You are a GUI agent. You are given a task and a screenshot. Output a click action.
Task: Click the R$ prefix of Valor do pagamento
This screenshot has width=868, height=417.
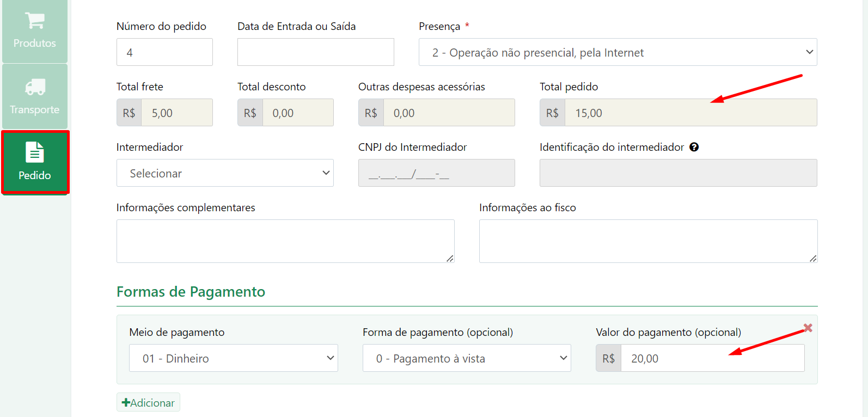[609, 358]
